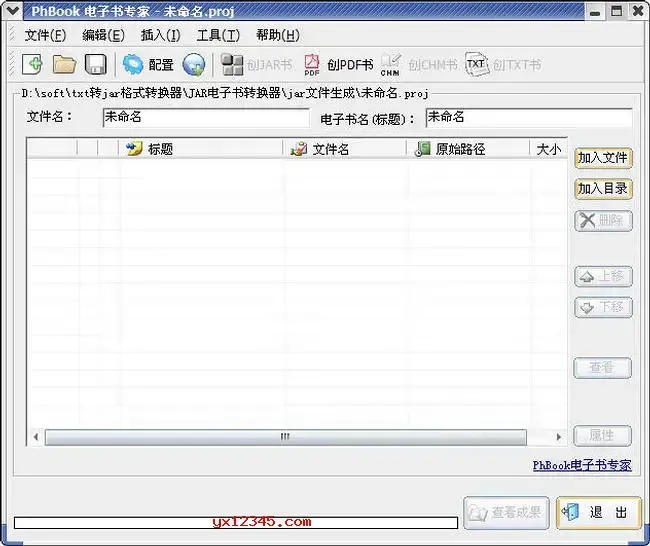Open the 帮助(H) menu
The width and height of the screenshot is (650, 546).
coord(277,36)
